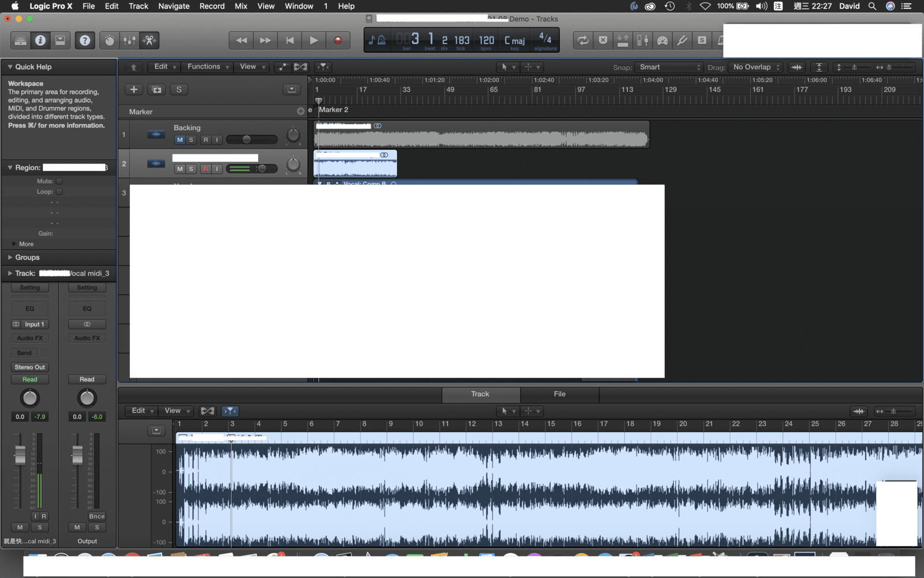
Task: Record-enable track 2
Action: 206,169
